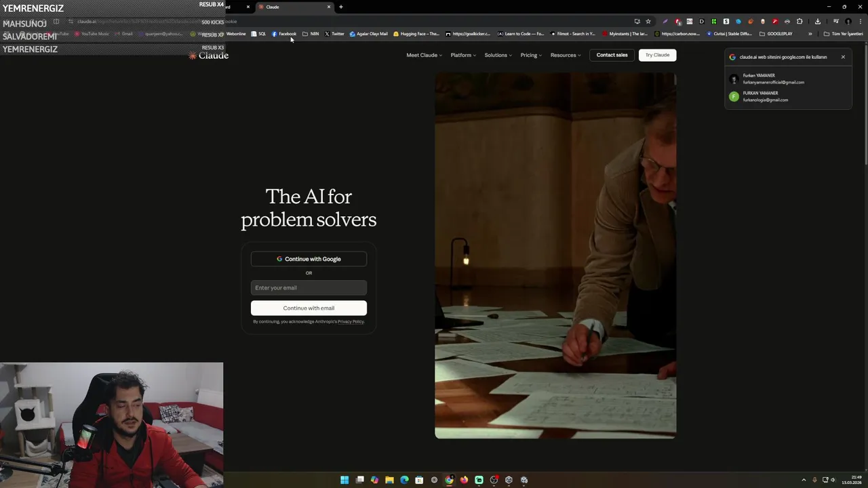Screen dimensions: 868x488
Task: Choose the furkanologia@gmail.com Google account
Action: pyautogui.click(x=787, y=96)
